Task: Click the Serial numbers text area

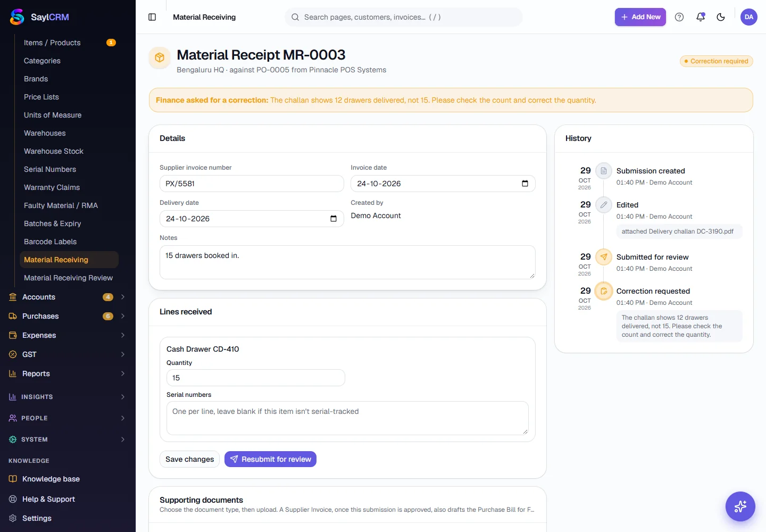Action: pyautogui.click(x=347, y=418)
